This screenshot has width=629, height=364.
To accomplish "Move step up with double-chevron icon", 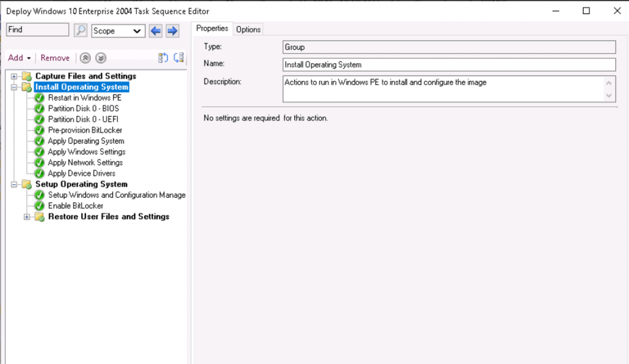I will click(x=85, y=58).
